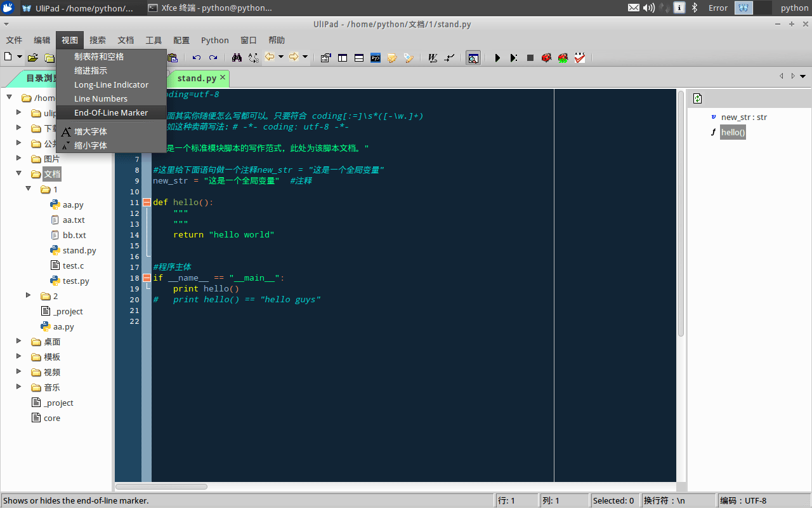Select bb.txt in the directory tree
Screen dimensions: 812x508
coord(74,235)
